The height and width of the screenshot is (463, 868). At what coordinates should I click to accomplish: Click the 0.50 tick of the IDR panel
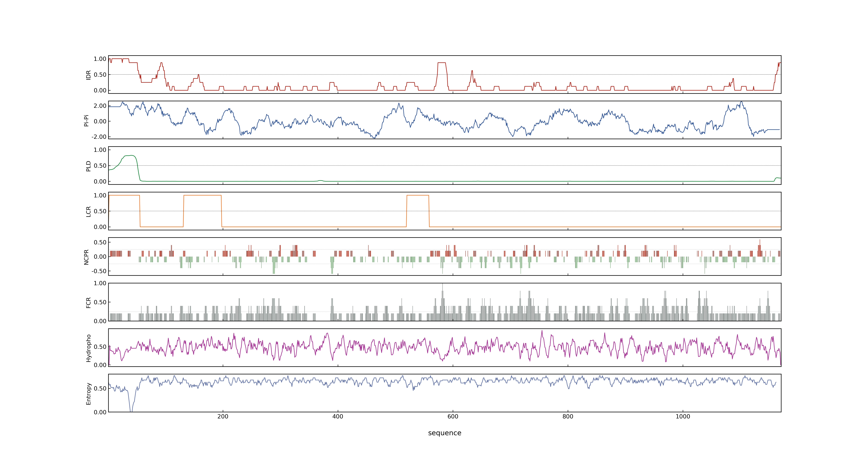tap(100, 75)
